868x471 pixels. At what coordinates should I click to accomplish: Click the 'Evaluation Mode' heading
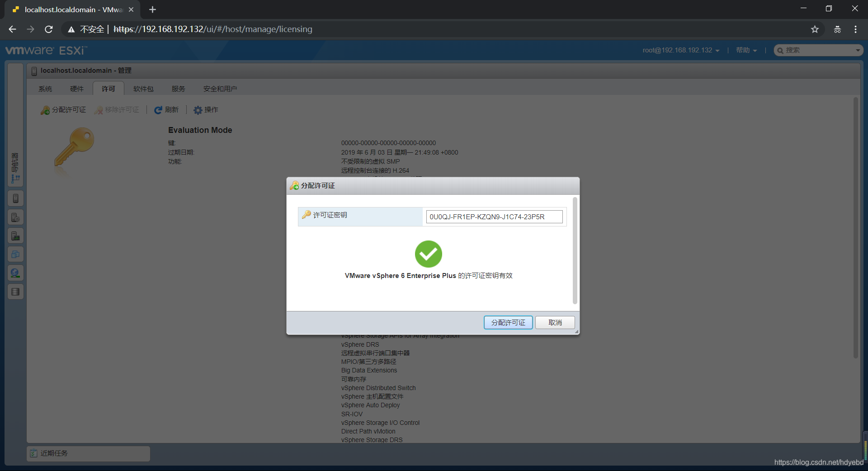[200, 130]
